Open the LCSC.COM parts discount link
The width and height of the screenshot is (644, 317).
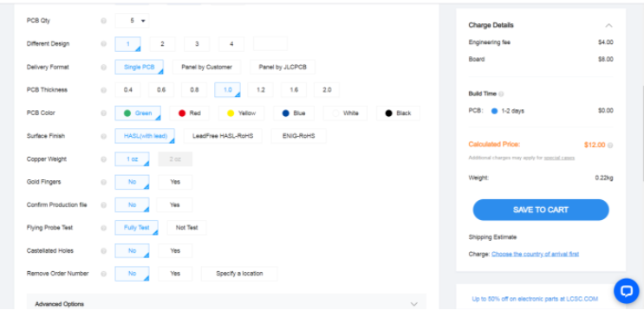coord(535,299)
